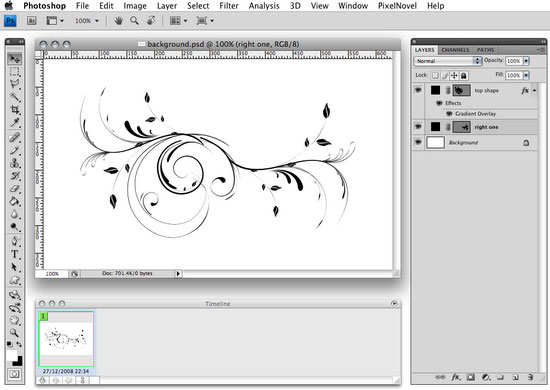Open the Arrange Documents dropdown

(178, 21)
